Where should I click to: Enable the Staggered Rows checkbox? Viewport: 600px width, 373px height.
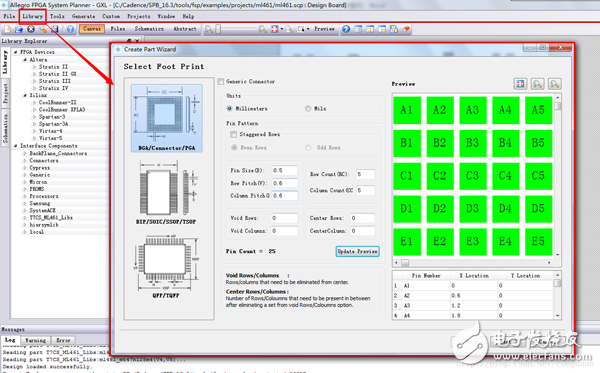(233, 134)
